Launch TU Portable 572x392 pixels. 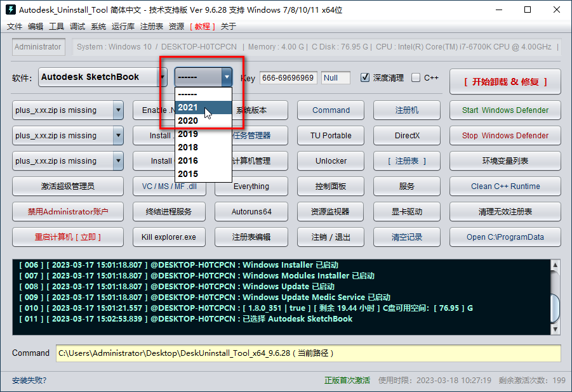coord(331,136)
